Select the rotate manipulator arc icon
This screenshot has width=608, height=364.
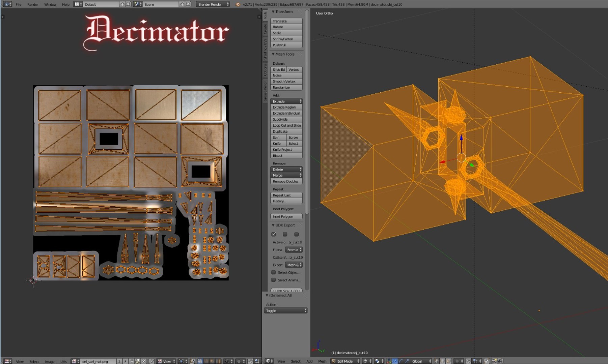pyautogui.click(x=401, y=361)
